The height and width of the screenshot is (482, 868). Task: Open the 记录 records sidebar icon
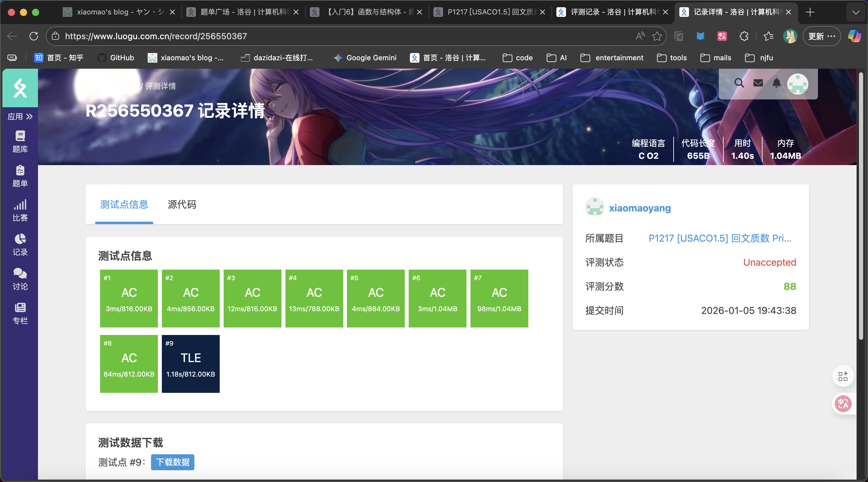[x=20, y=245]
